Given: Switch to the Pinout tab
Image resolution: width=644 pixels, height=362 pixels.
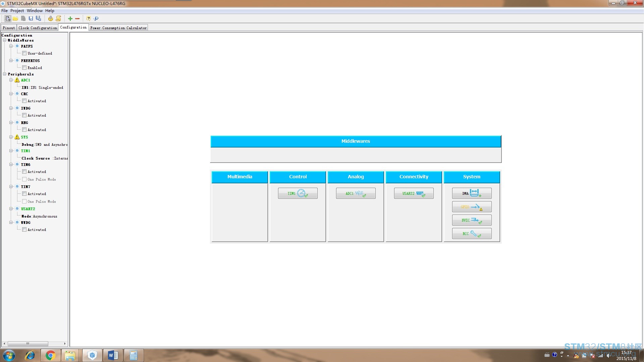Looking at the screenshot, I should pos(9,28).
